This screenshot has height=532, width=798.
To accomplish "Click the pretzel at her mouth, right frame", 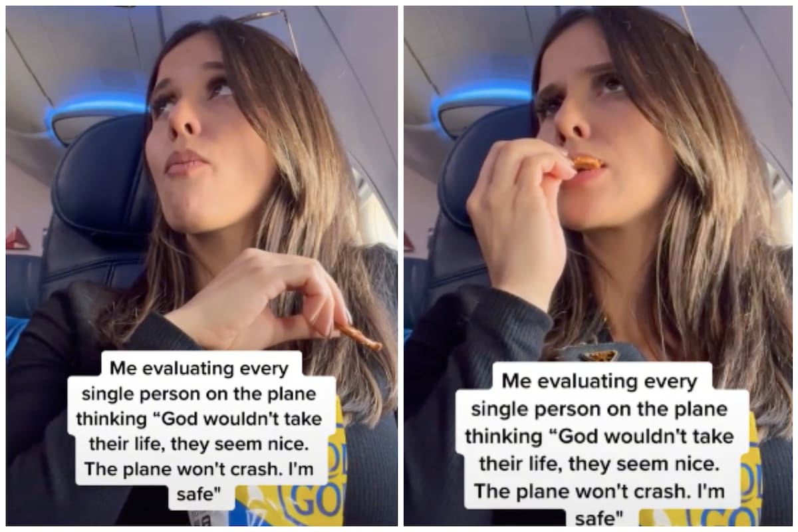I will click(x=587, y=162).
